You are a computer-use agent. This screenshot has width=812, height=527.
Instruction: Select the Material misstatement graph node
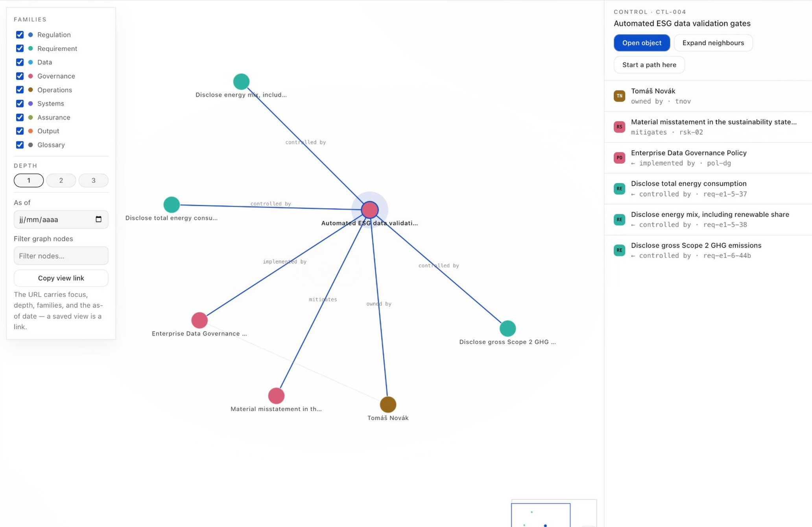[276, 396]
